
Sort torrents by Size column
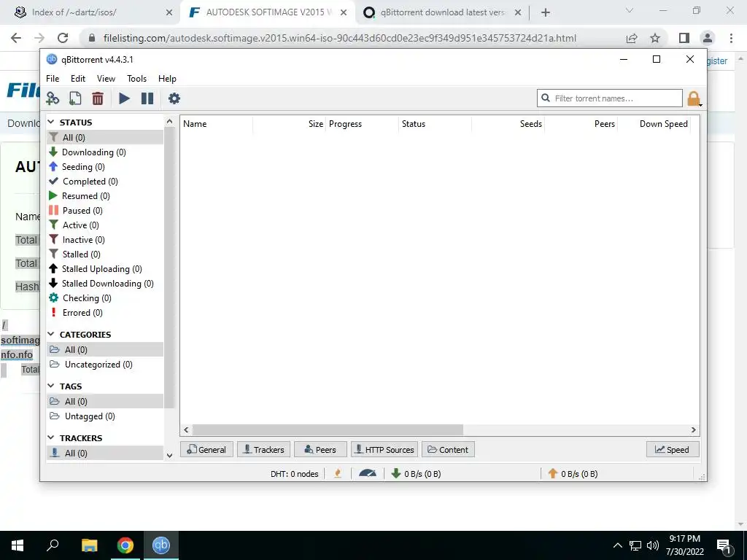[289, 124]
